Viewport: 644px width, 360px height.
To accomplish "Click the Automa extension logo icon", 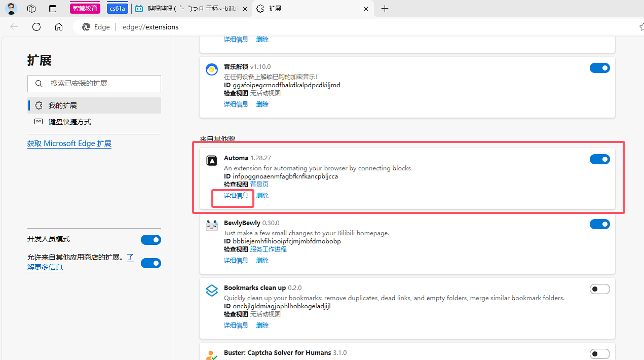I will 212,161.
